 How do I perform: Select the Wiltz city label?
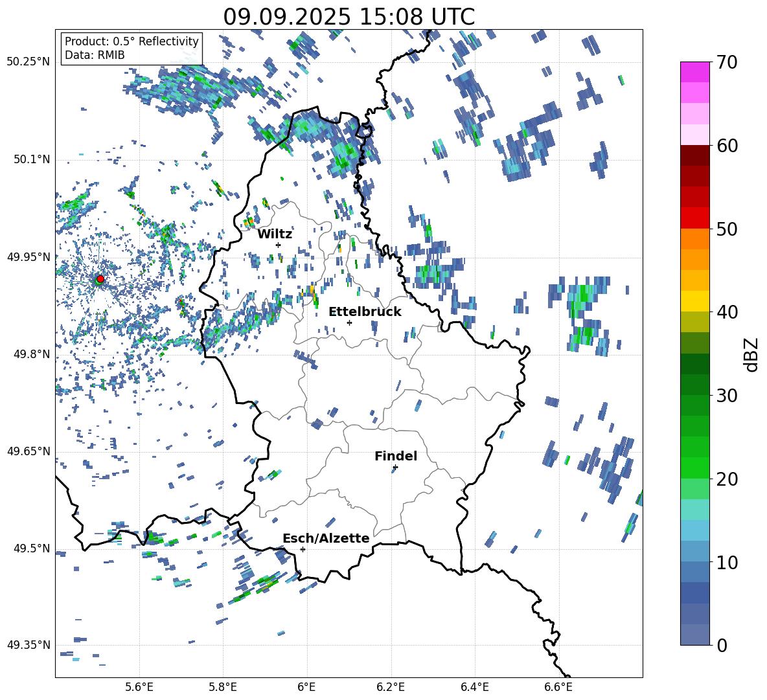[x=275, y=234]
